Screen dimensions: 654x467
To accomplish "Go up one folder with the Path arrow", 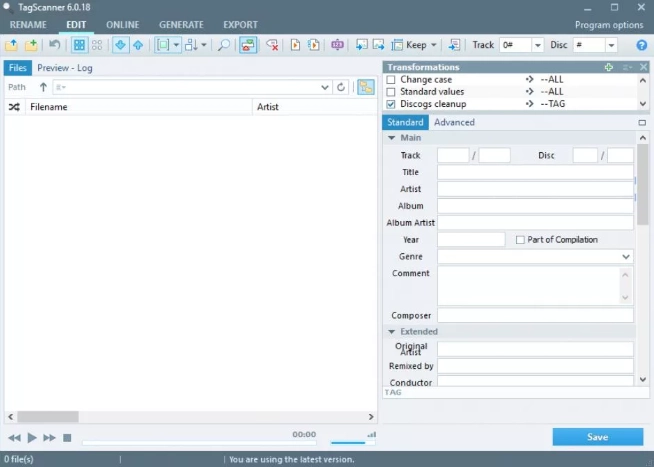I will coord(43,87).
